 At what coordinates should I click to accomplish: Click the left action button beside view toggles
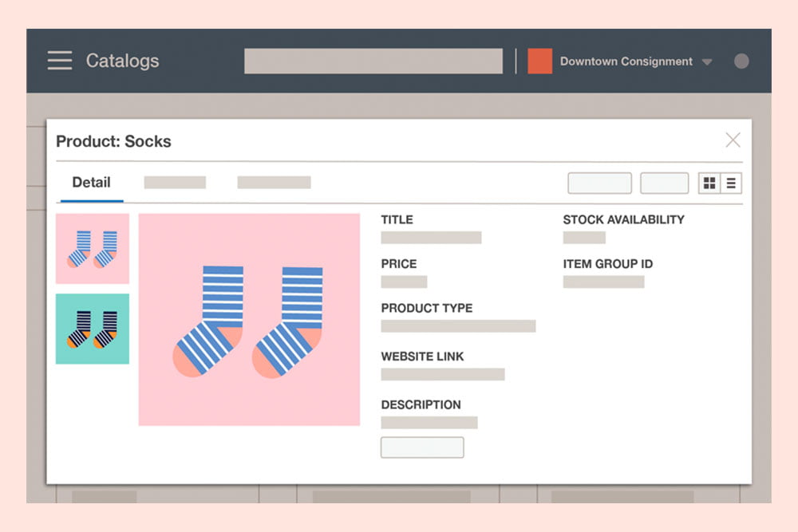599,183
